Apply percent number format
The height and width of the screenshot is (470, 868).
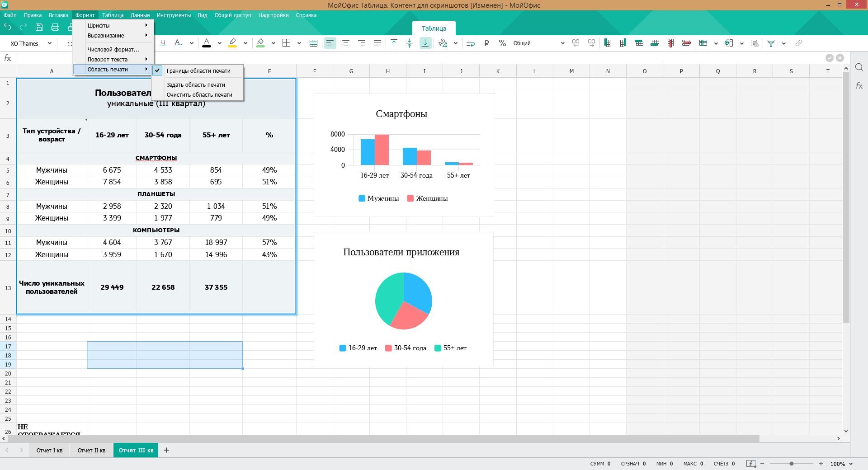pos(502,43)
